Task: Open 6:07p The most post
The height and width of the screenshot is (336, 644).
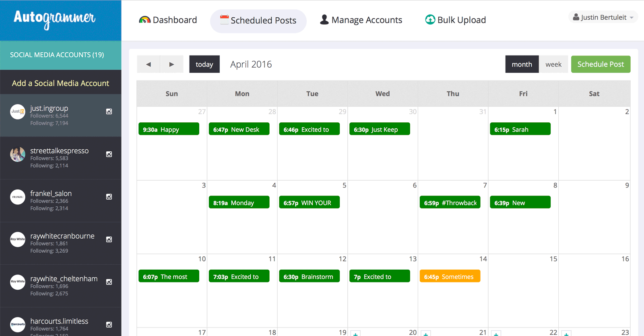Action: [x=169, y=276]
